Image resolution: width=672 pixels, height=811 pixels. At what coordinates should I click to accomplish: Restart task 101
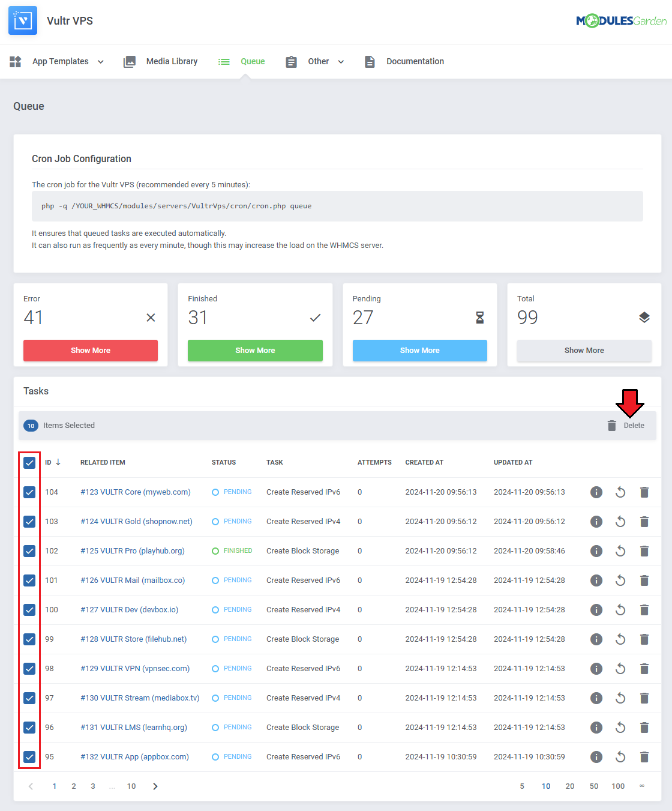[620, 580]
